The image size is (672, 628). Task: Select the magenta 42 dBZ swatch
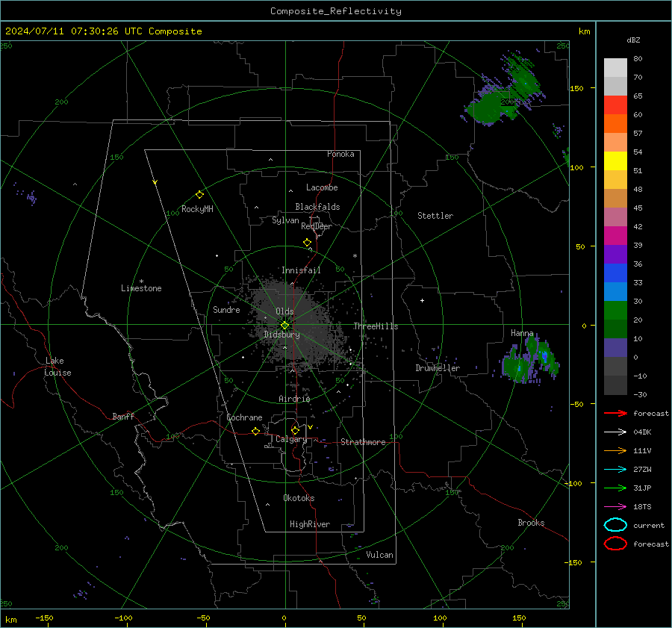pos(615,235)
